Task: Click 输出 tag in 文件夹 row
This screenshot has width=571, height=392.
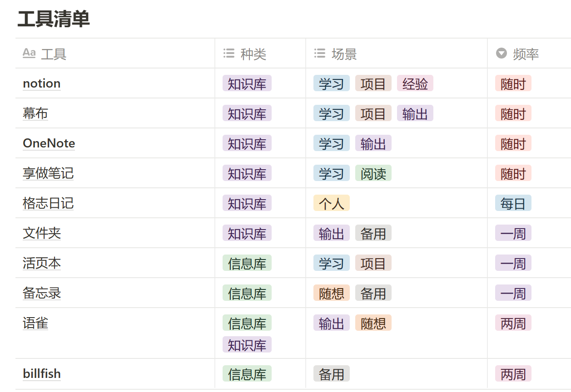Action: point(332,233)
